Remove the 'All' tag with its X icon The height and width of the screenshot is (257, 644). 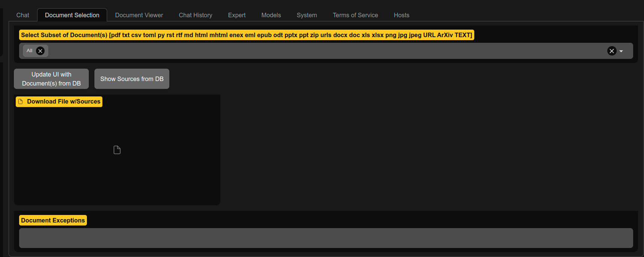coord(40,51)
